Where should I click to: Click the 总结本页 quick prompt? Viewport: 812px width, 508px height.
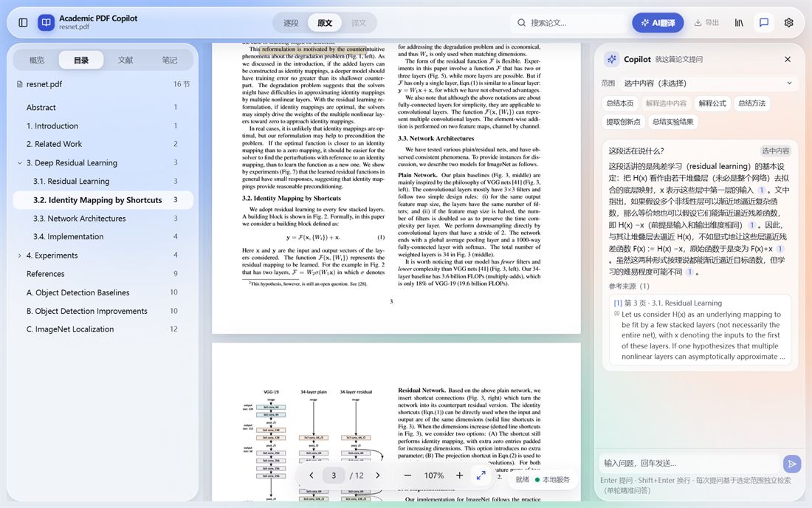(x=620, y=103)
